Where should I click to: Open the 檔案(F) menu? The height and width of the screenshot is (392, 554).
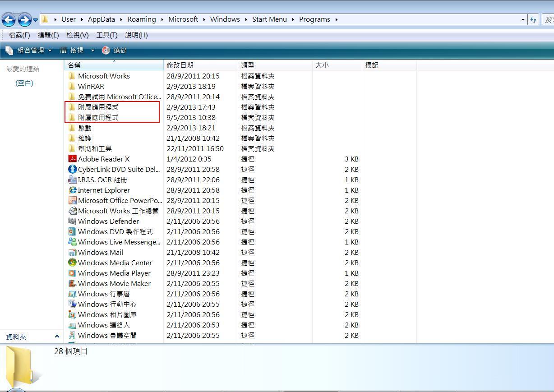click(19, 35)
